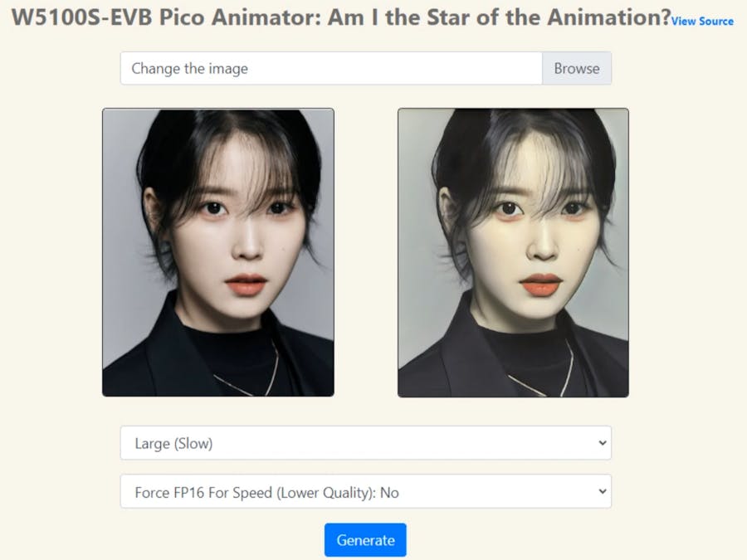Click the chevron arrow of the FP16 dropdown

[x=603, y=491]
